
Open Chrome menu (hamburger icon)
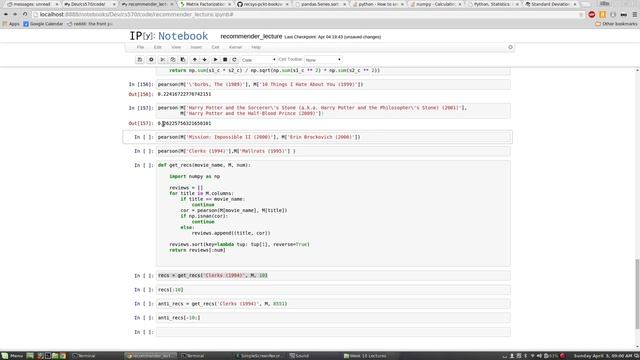[635, 15]
